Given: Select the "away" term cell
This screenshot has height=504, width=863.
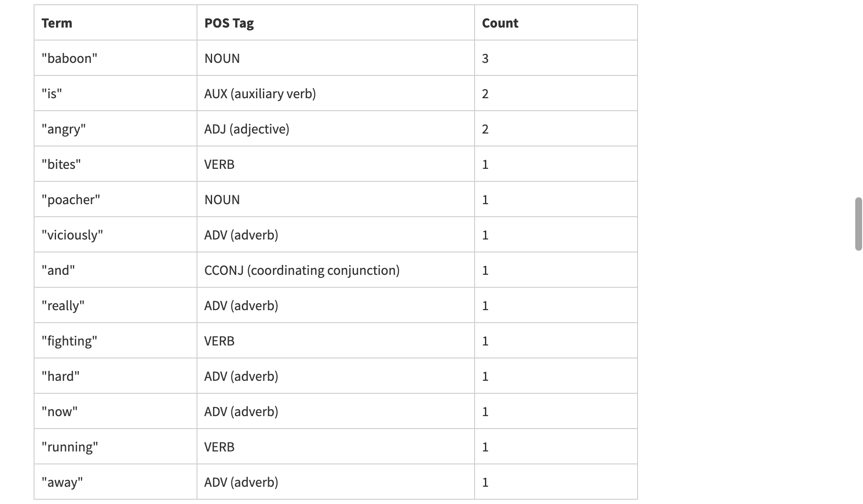Looking at the screenshot, I should (62, 482).
